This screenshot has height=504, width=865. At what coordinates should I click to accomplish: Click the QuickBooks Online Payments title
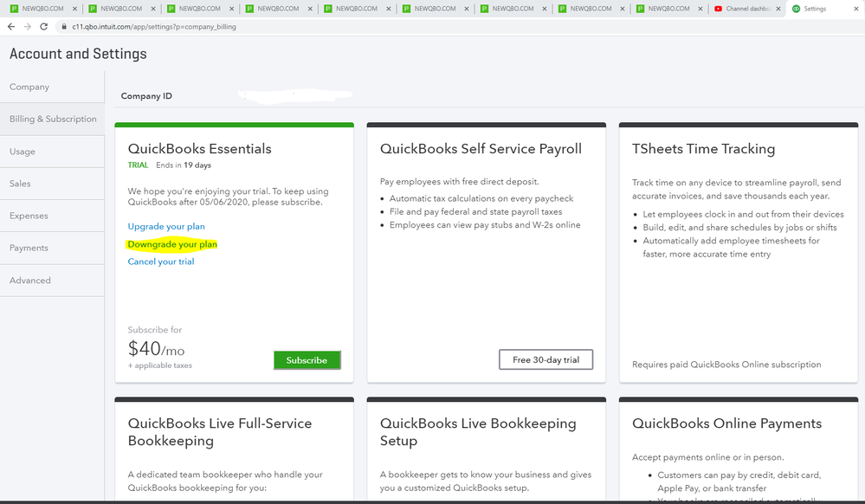pyautogui.click(x=726, y=423)
